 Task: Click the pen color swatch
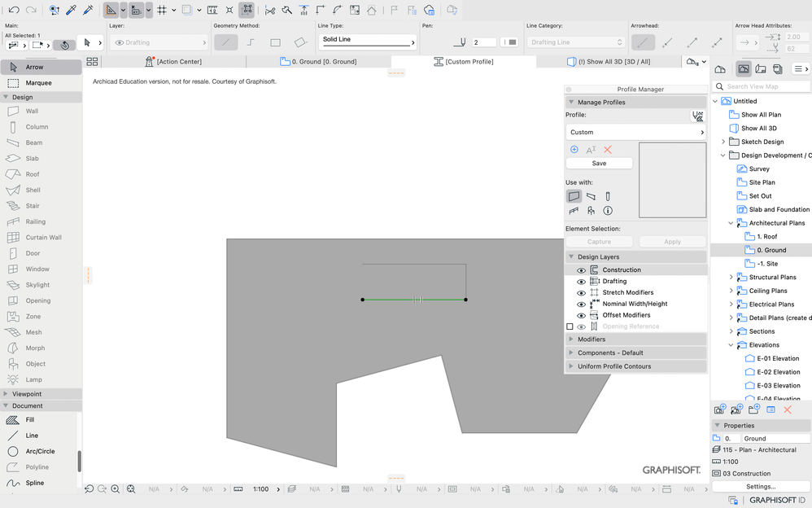[510, 42]
